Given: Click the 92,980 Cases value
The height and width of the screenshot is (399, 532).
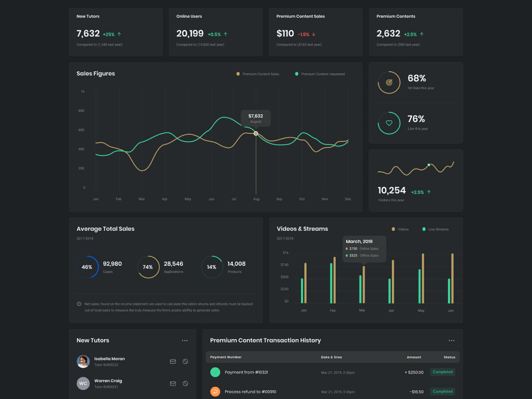Looking at the screenshot, I should (112, 264).
